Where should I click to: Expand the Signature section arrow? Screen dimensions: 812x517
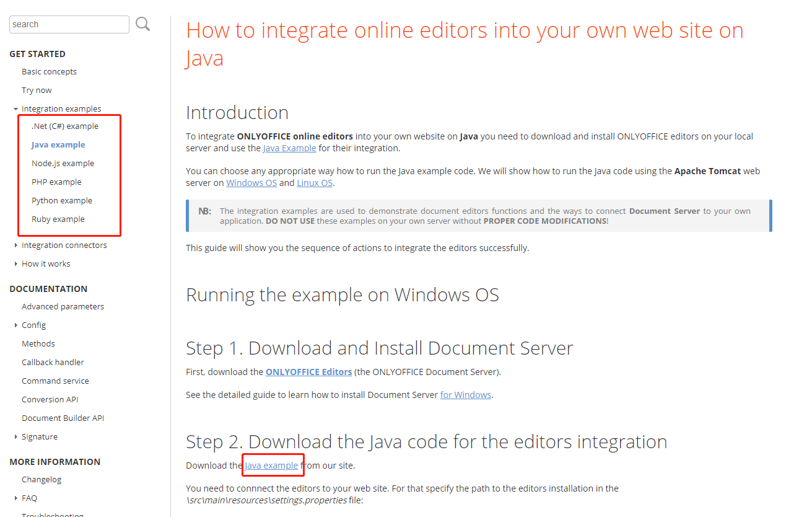[x=15, y=436]
